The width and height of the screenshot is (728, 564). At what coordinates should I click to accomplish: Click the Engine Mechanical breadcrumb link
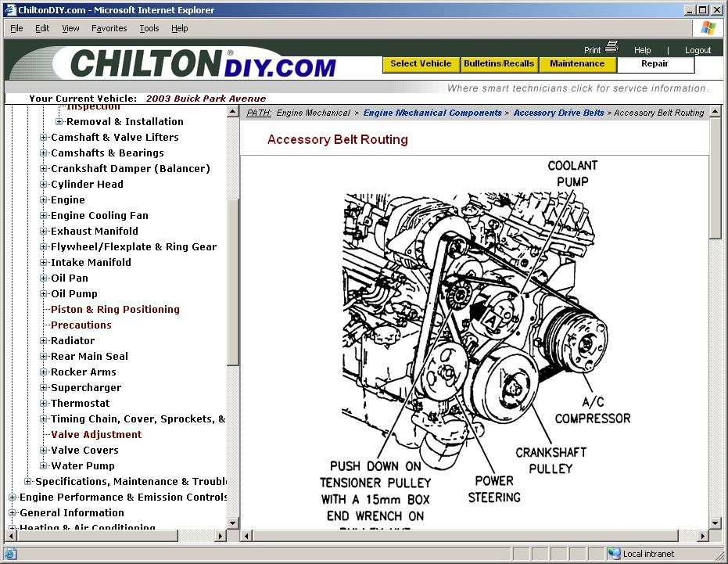[313, 112]
